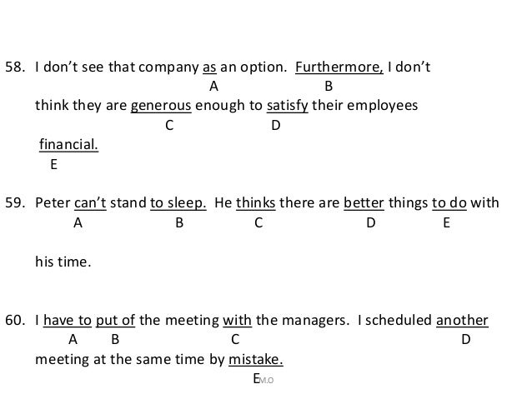Click question number 59

(15, 203)
